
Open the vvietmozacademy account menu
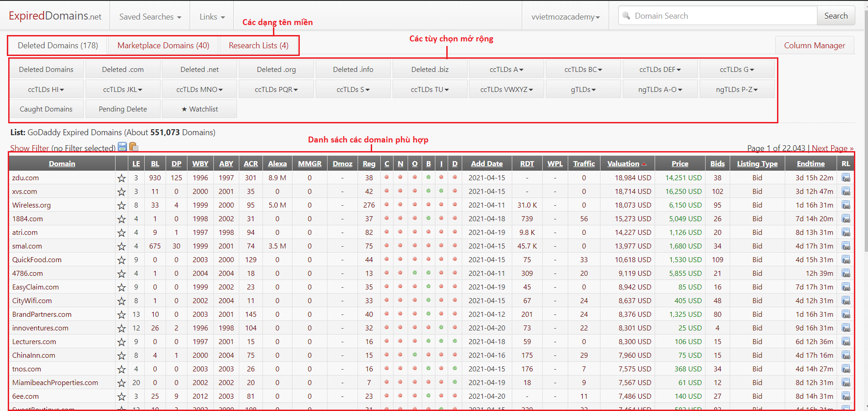coord(565,17)
